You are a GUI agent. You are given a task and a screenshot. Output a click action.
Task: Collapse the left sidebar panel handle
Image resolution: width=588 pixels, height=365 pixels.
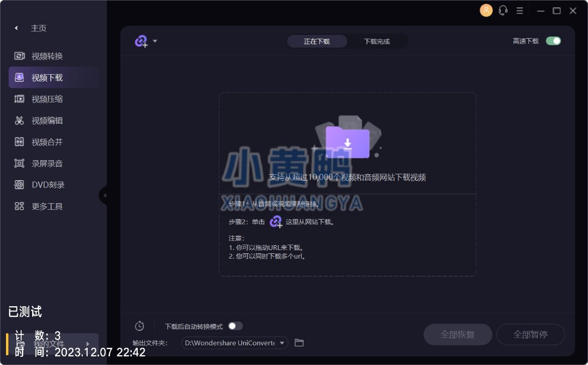click(x=104, y=195)
